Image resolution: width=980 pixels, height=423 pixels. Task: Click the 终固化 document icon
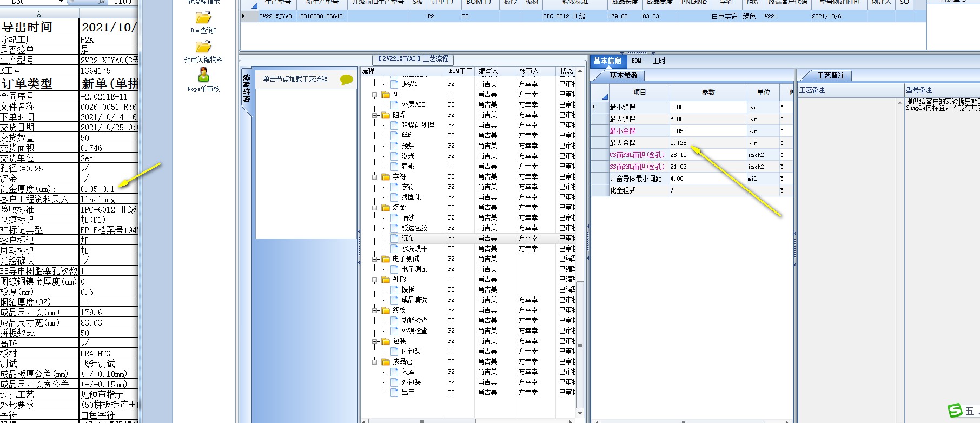click(x=394, y=197)
